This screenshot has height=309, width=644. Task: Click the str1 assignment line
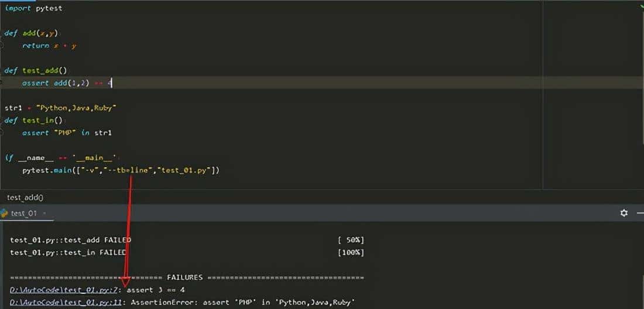point(61,108)
